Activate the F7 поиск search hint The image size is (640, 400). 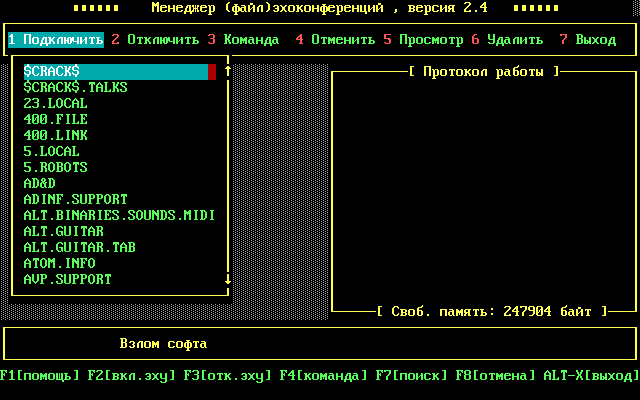click(411, 376)
